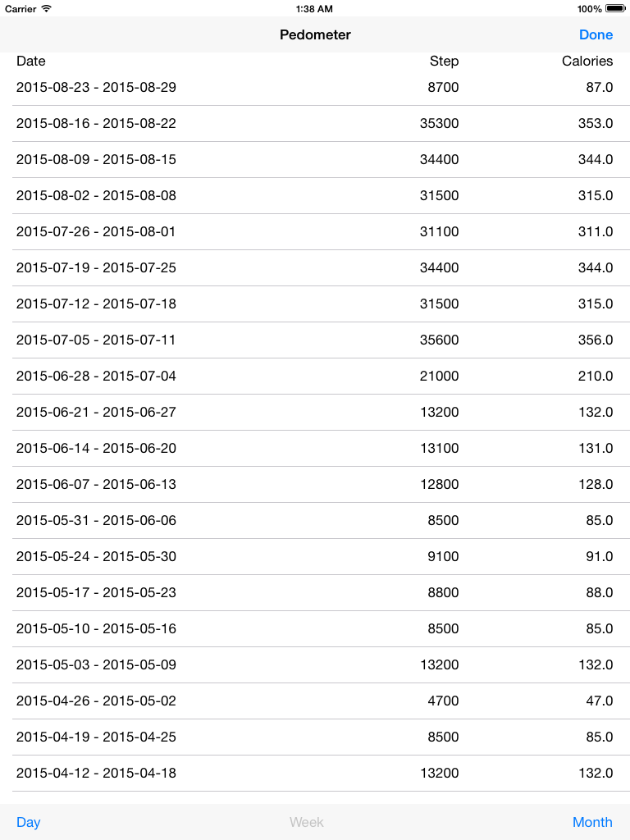This screenshot has width=630, height=840.
Task: Select the 2015-08-16 - 2015-08-22 row
Action: [x=315, y=124]
